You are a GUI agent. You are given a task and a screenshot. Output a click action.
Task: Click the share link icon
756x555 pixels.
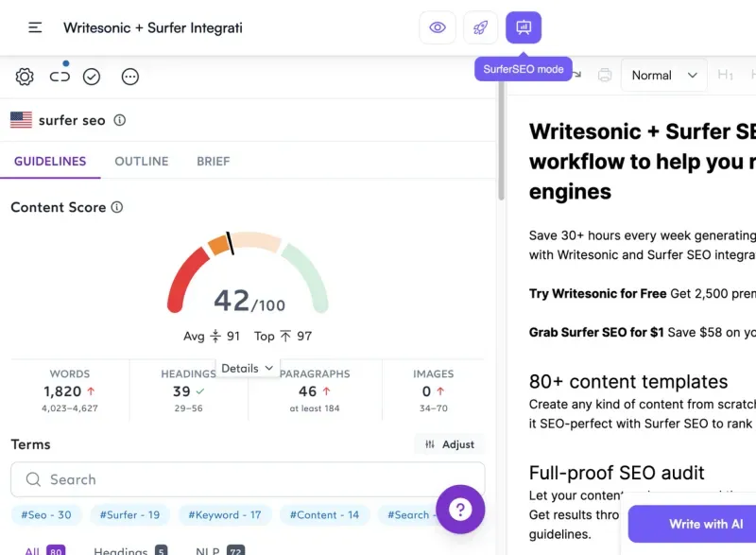pyautogui.click(x=60, y=77)
